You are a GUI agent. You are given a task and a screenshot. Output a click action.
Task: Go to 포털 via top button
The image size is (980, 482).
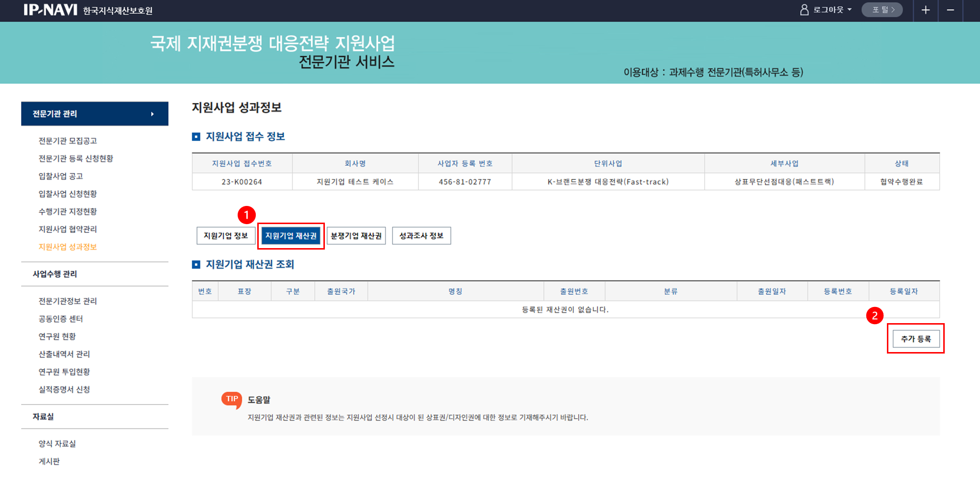click(x=882, y=10)
